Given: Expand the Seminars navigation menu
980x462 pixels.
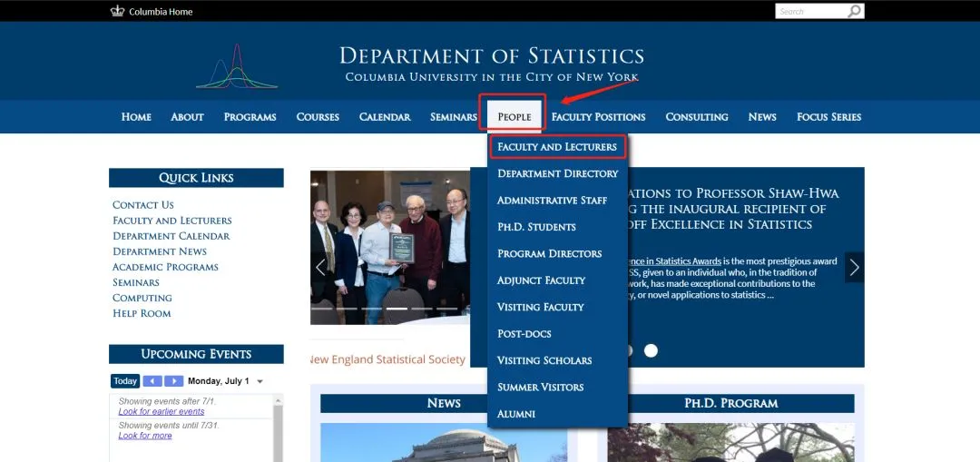Looking at the screenshot, I should [x=453, y=117].
